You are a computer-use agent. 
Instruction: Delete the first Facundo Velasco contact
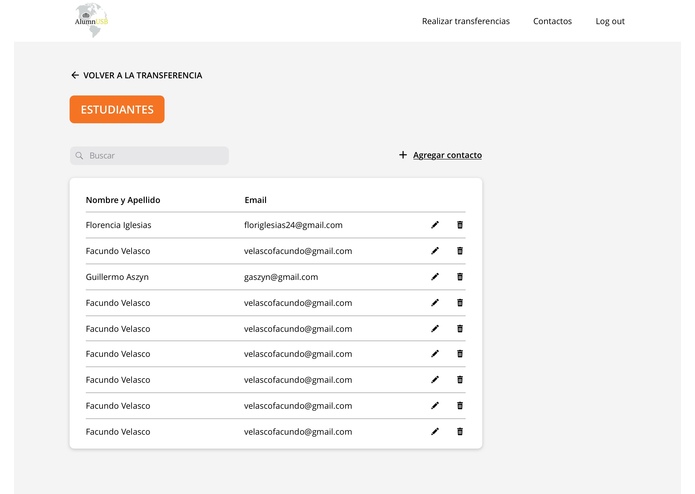coord(460,251)
